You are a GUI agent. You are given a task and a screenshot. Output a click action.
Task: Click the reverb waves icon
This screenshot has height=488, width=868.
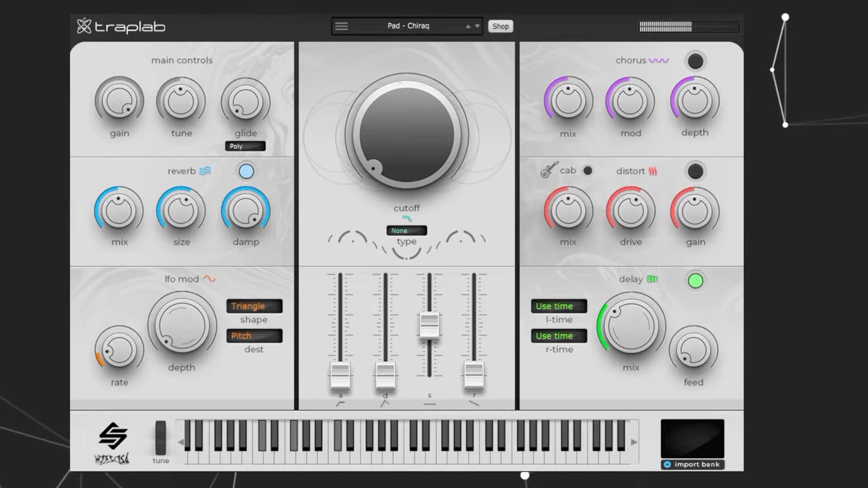(x=205, y=171)
